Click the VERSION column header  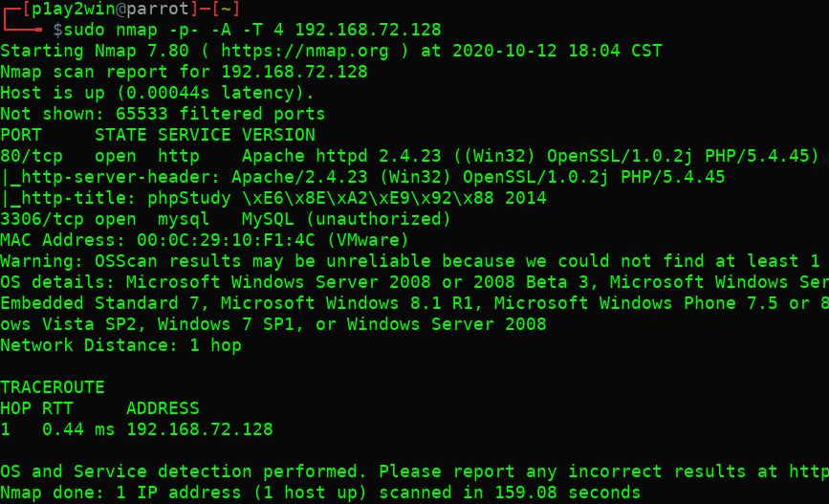tap(278, 135)
